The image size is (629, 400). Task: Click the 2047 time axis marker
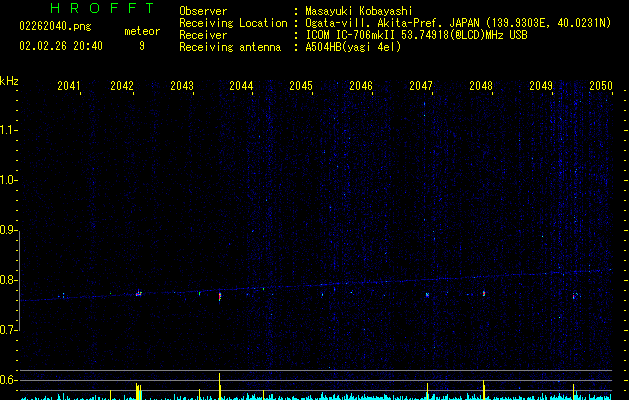point(421,85)
